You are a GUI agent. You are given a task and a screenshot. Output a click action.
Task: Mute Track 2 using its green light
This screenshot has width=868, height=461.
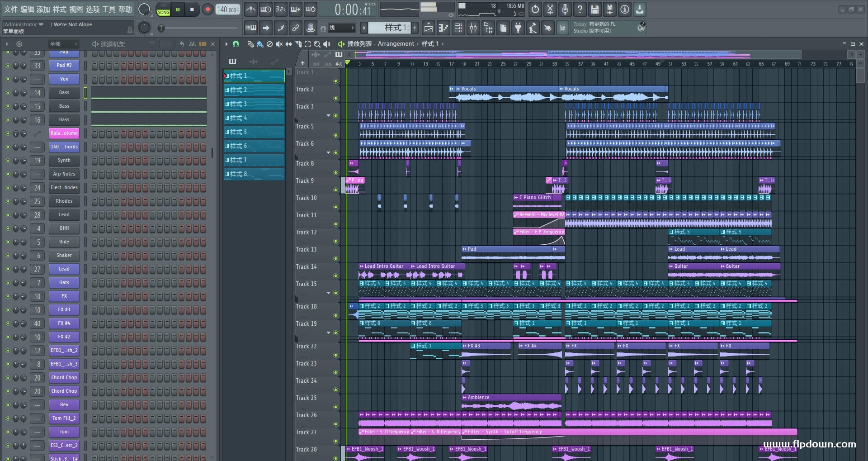click(335, 98)
